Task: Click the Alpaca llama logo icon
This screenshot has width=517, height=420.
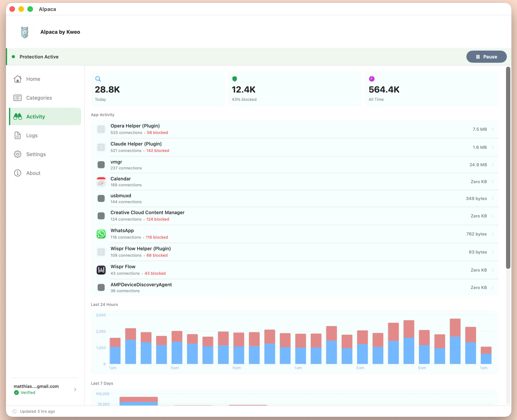Action: pos(25,32)
